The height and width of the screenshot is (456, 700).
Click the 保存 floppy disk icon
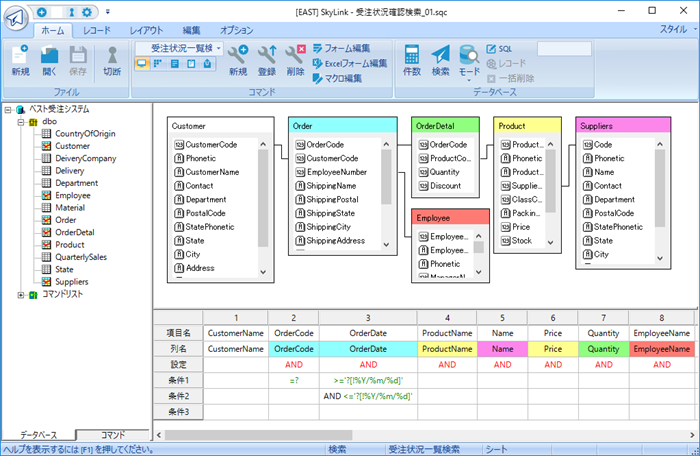pos(78,60)
